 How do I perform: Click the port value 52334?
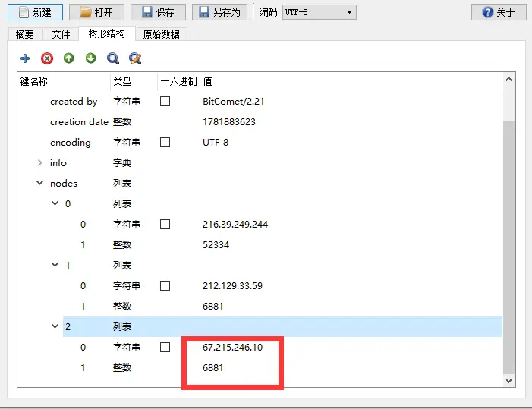tap(216, 245)
